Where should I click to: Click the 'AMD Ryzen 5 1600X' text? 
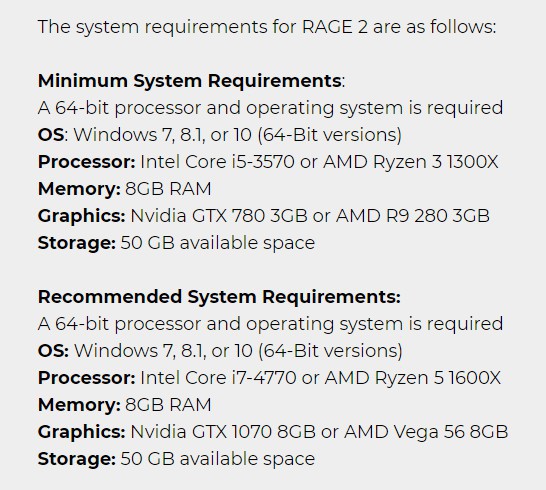413,378
